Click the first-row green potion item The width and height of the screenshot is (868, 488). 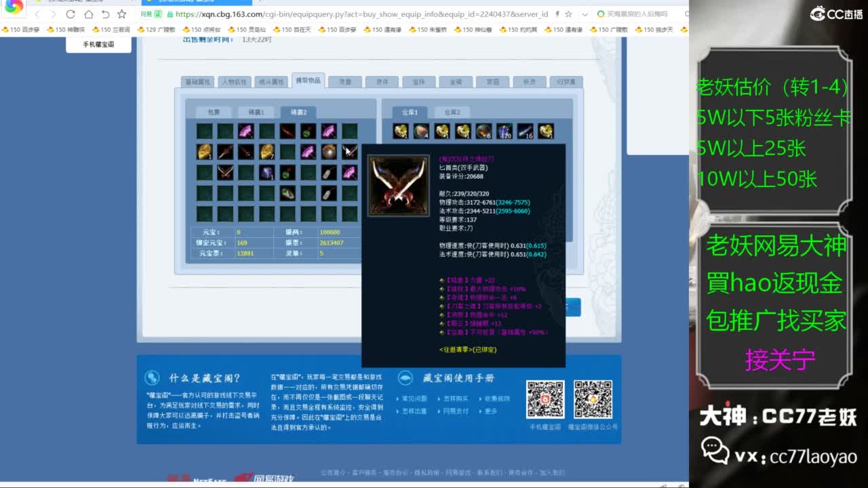(x=309, y=131)
